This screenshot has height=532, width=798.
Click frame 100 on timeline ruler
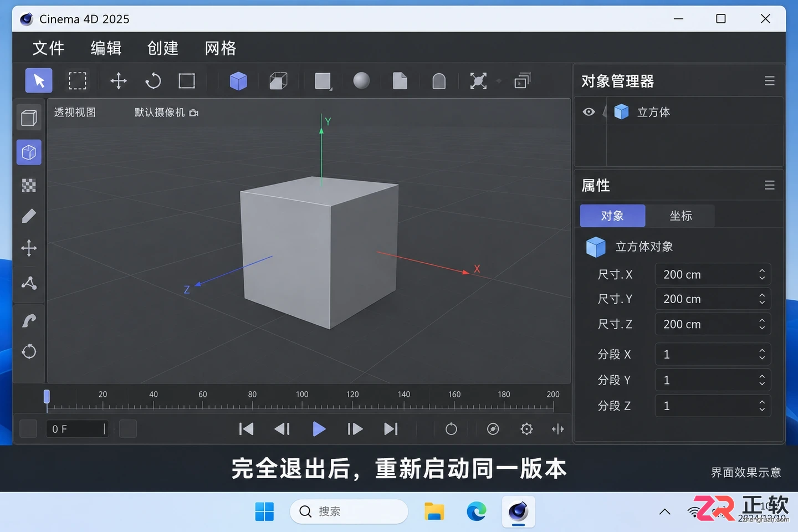pos(302,395)
